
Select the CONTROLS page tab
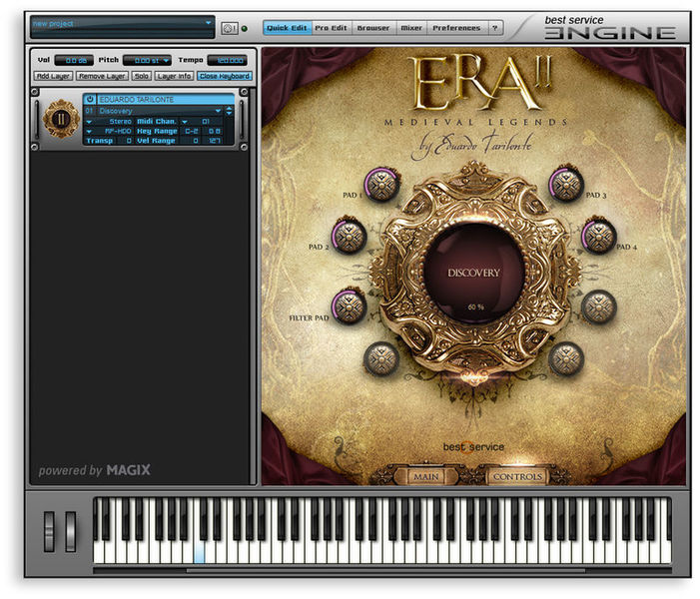pos(517,476)
